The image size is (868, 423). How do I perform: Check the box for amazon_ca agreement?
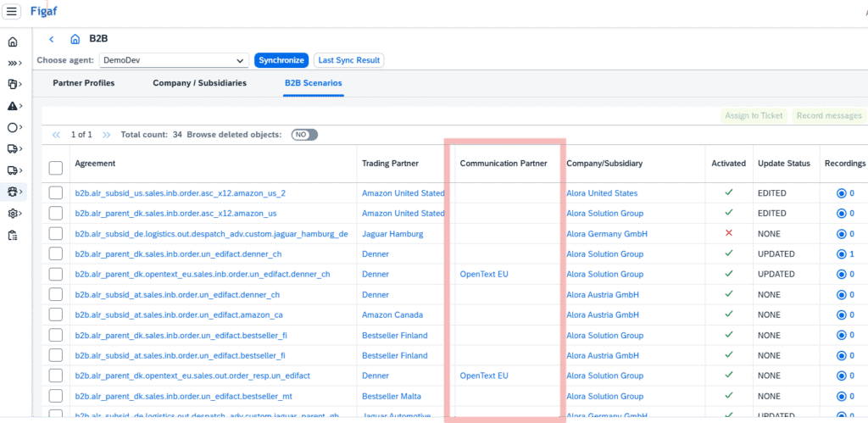coord(55,315)
